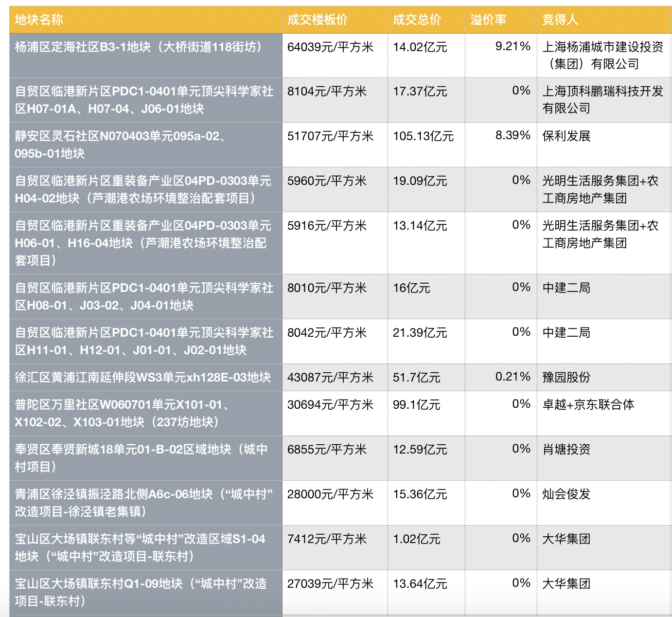Select the 上海杨浦城市建设投资（集团）有限公司 winner cell
Image resolution: width=672 pixels, height=617 pixels.
603,55
